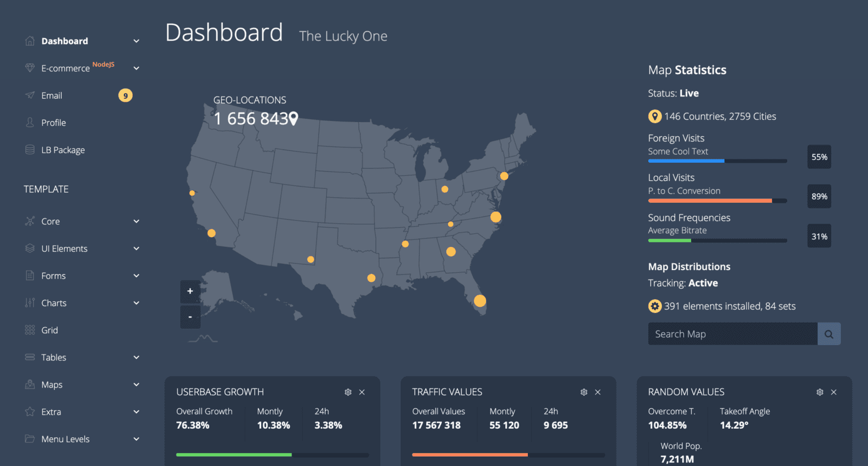Click the location pin next to 146 Countries
This screenshot has width=868, height=466.
coord(654,116)
